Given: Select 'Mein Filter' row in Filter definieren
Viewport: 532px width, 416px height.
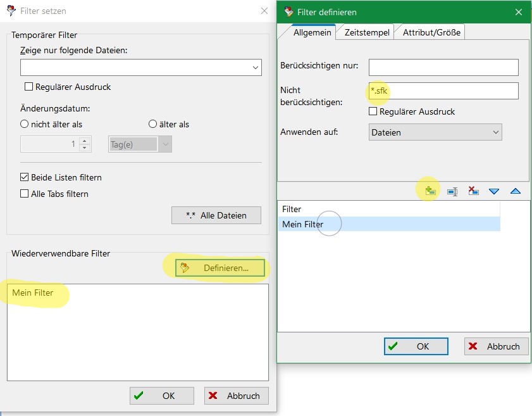Looking at the screenshot, I should tap(389, 224).
